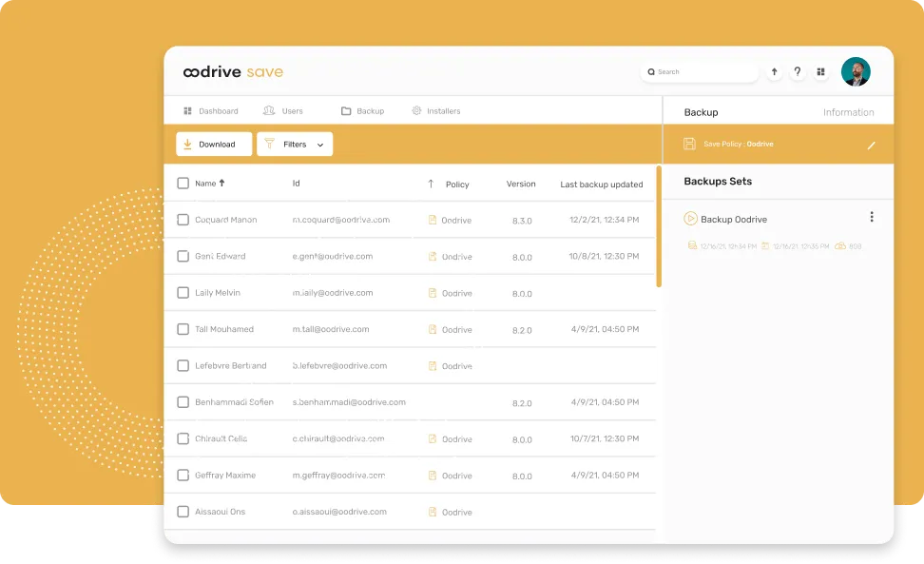Switch to the Information side panel tab
Image resolution: width=924 pixels, height=564 pixels.
point(849,112)
